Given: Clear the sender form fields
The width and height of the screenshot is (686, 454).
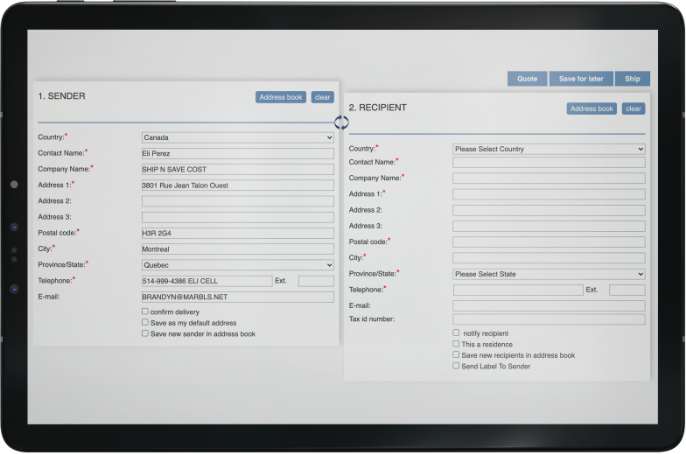Looking at the screenshot, I should coord(322,97).
